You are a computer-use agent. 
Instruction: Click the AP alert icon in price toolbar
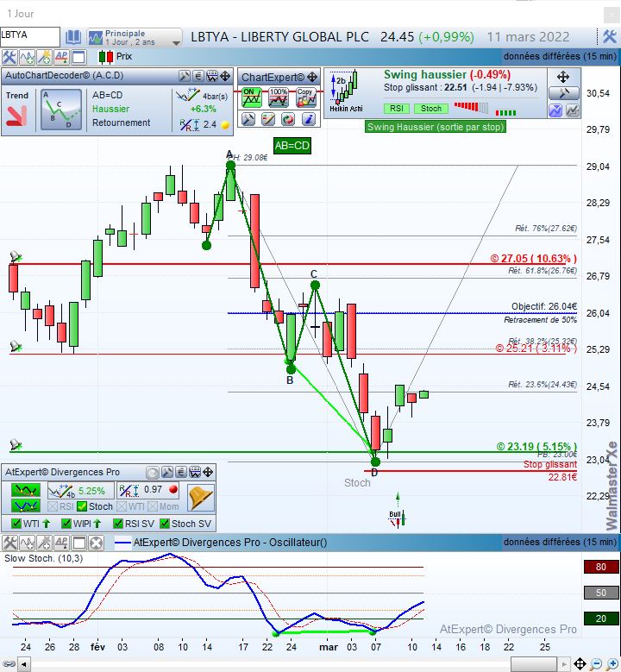point(61,57)
